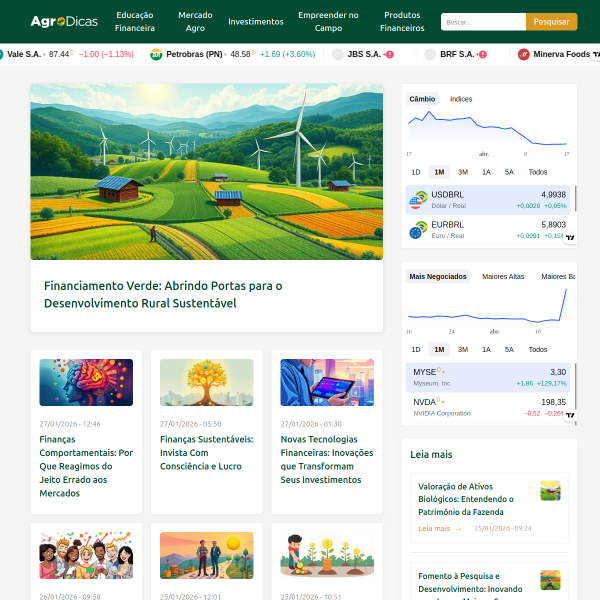Open the Fomento à Pesquisa tractor thumbnail
This screenshot has height=600, width=600.
point(550,580)
